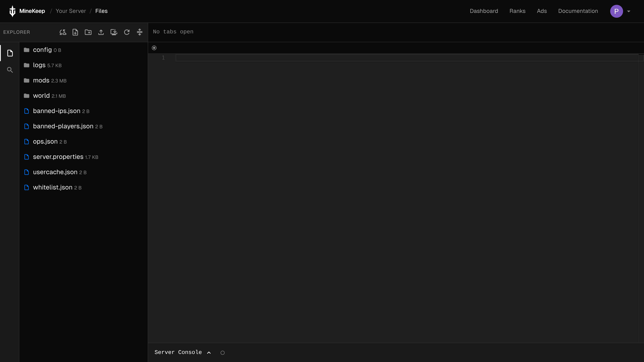The width and height of the screenshot is (644, 362).
Task: Expand the world folder
Action: (x=41, y=96)
